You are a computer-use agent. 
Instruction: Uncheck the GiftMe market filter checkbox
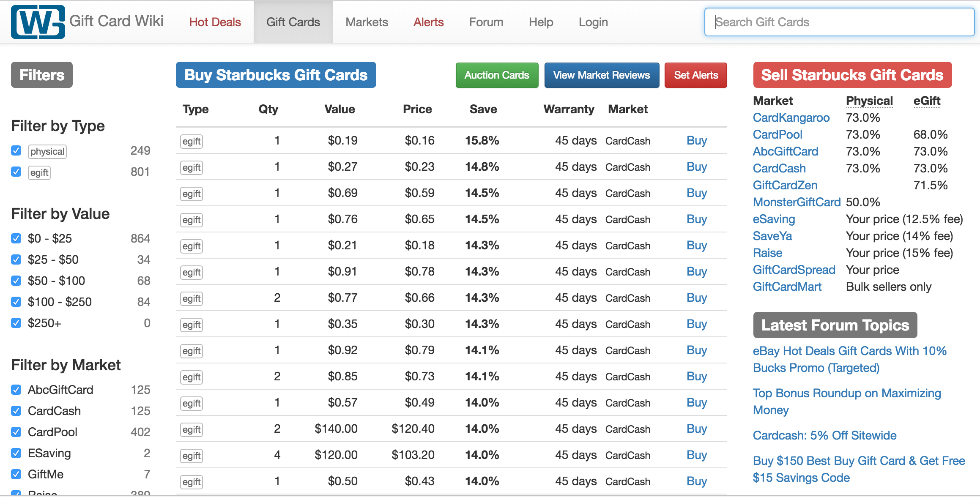tap(16, 474)
